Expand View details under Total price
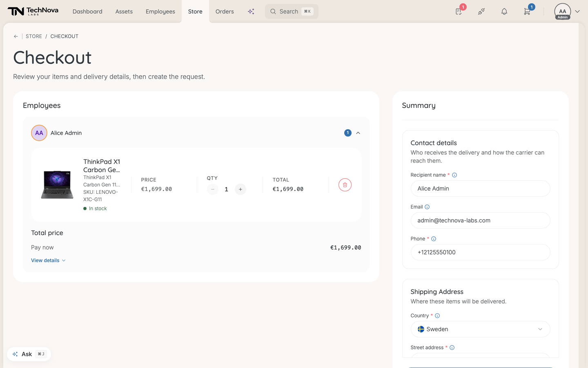This screenshot has height=368, width=588. tap(48, 260)
